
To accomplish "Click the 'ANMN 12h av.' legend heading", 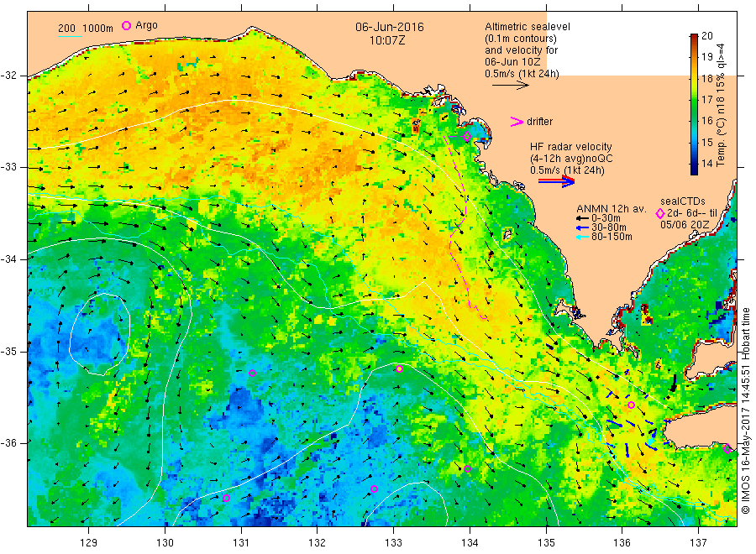I will point(612,209).
